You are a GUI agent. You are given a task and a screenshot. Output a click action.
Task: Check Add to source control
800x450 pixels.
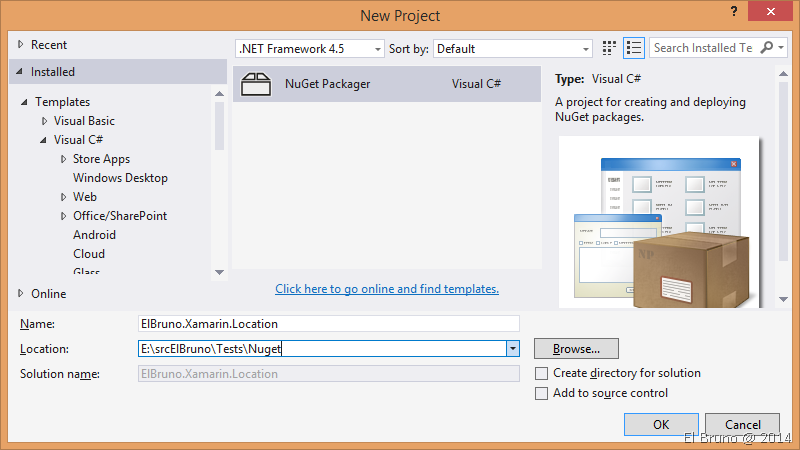tap(542, 393)
